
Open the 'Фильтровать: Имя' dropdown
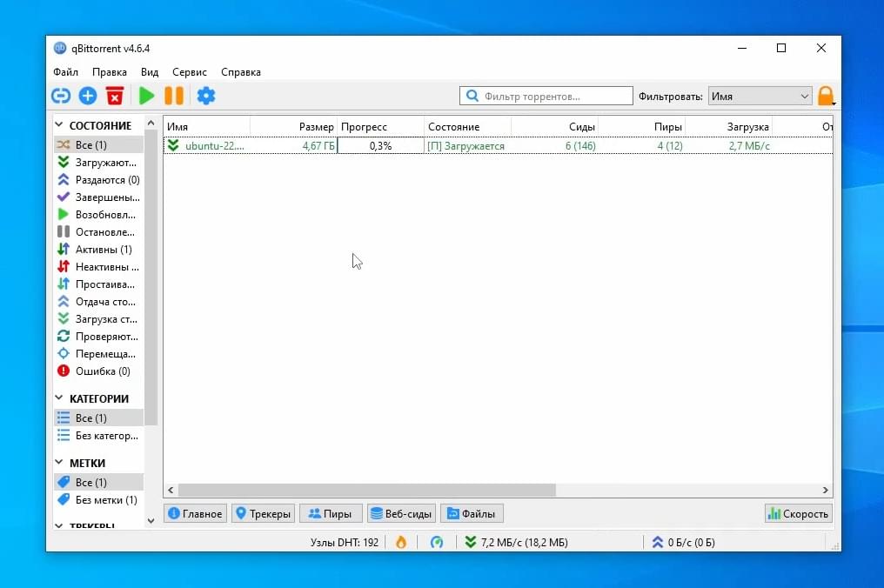[760, 97]
